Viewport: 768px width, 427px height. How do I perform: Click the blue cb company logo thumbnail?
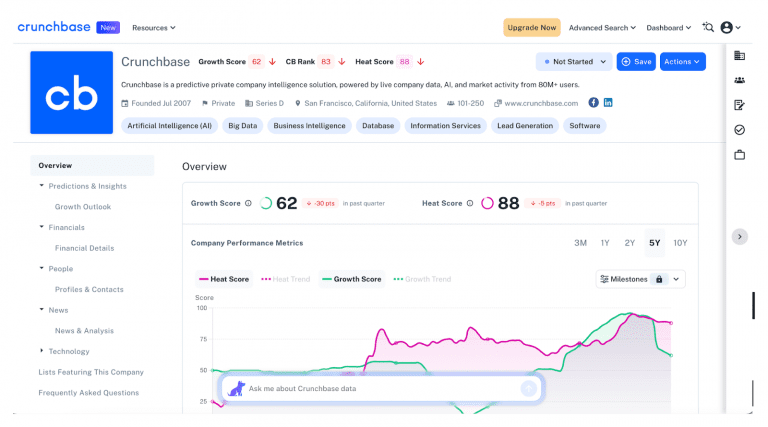coord(72,93)
